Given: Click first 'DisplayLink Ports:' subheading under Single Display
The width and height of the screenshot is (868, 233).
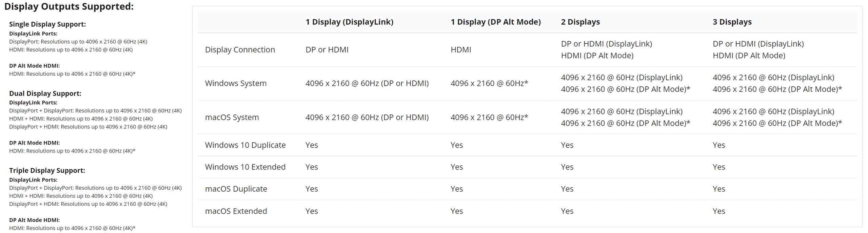Looking at the screenshot, I should tap(33, 34).
